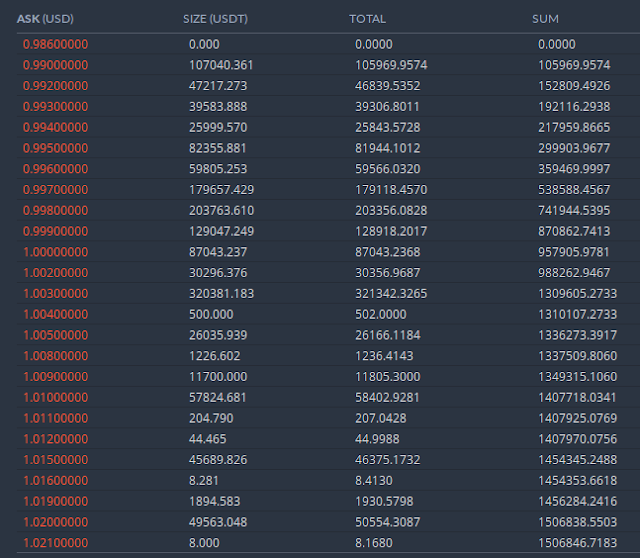This screenshot has height=558, width=640.
Task: Select ask price 0.99200000
Action: tap(56, 86)
